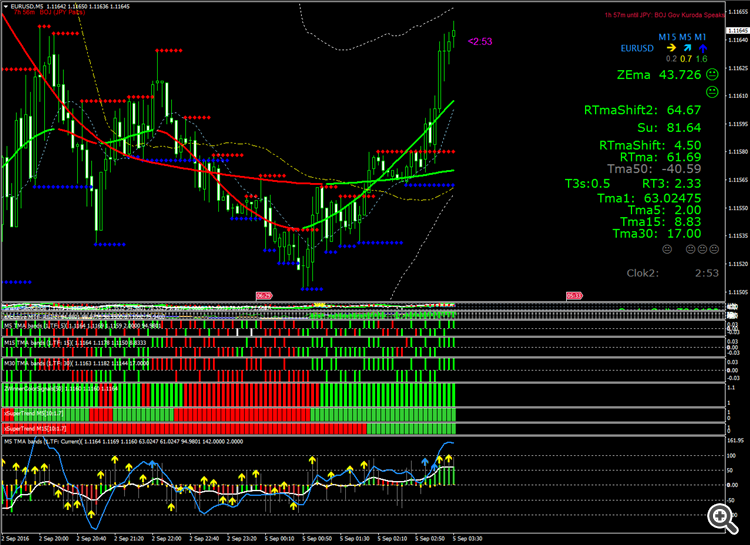Screen dimensions: 750x545
Task: Click the green '1.6' value
Action: 702,59
